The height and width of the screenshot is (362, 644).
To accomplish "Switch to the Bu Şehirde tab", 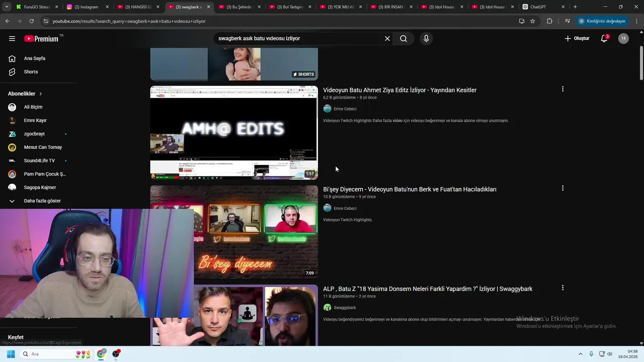I will coord(235,7).
